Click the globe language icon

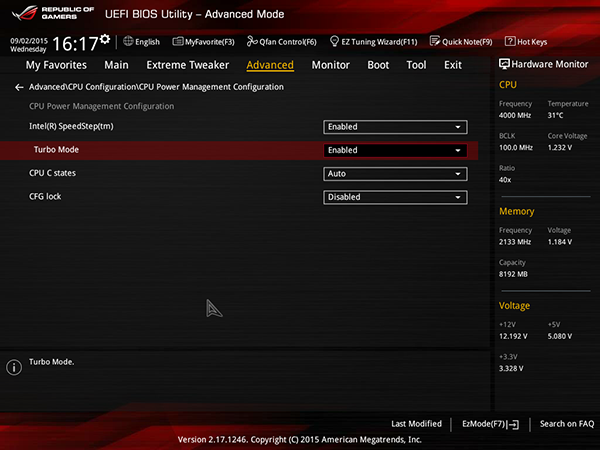tap(128, 41)
